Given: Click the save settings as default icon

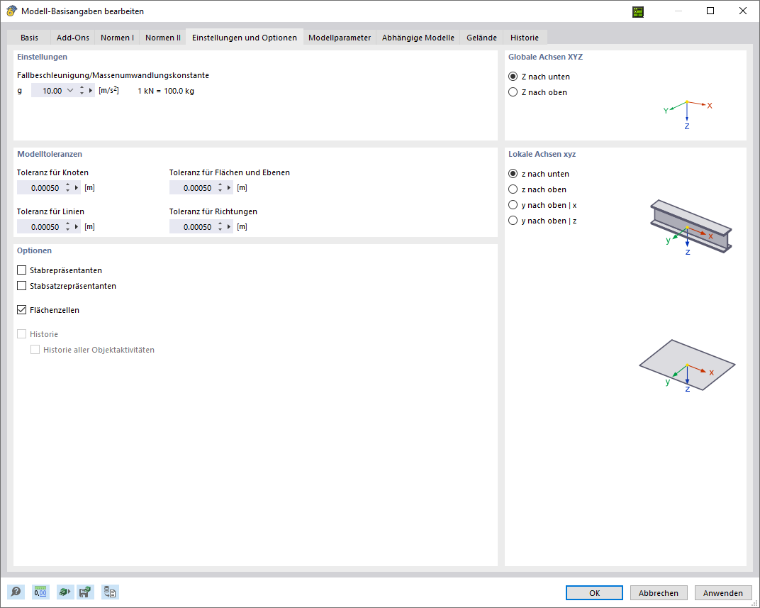Looking at the screenshot, I should point(85,592).
